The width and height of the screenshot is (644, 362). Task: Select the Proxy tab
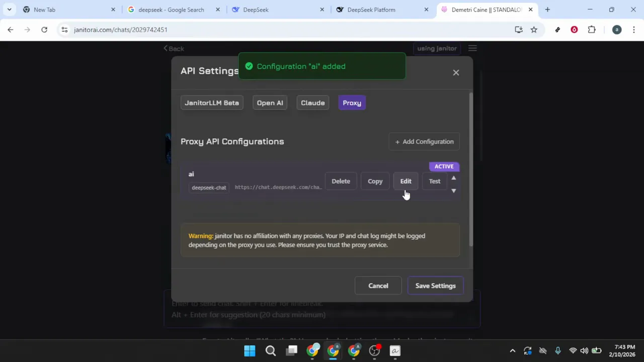[352, 103]
